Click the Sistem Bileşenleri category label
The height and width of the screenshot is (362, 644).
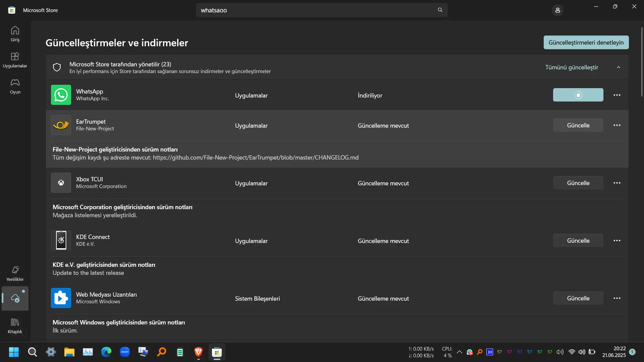pyautogui.click(x=257, y=299)
